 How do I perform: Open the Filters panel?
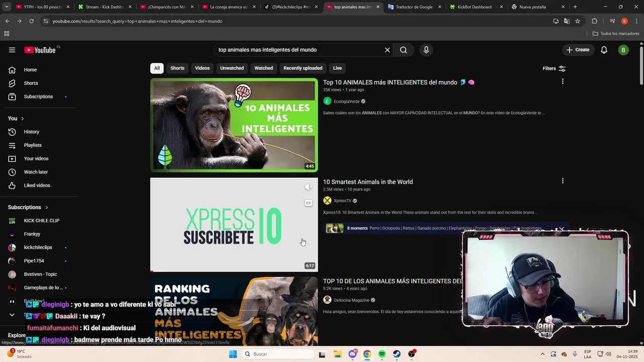point(554,68)
